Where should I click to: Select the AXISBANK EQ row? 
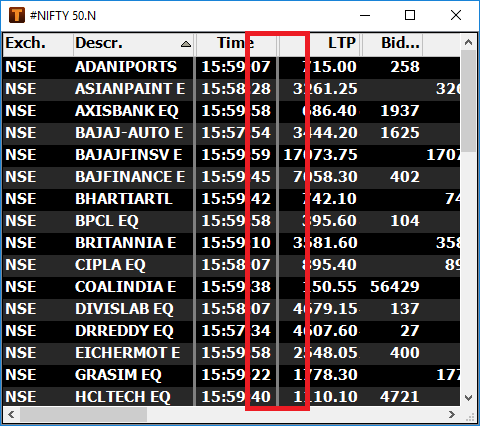tap(232, 111)
